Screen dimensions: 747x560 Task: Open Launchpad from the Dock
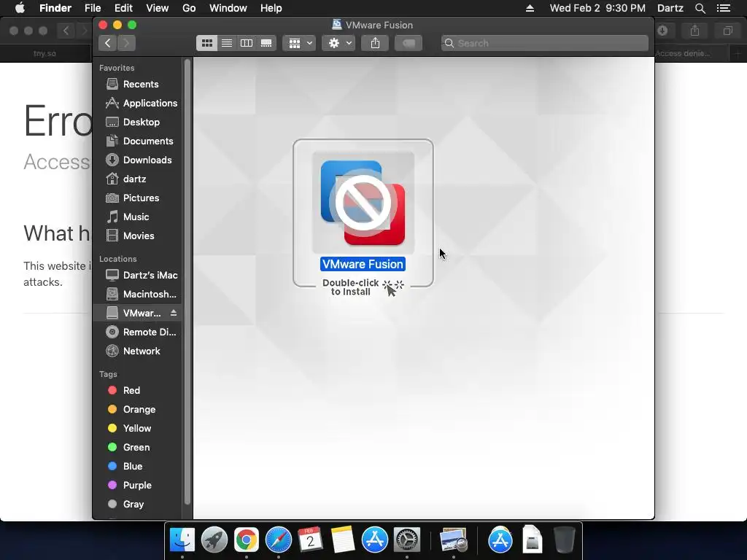(x=214, y=540)
